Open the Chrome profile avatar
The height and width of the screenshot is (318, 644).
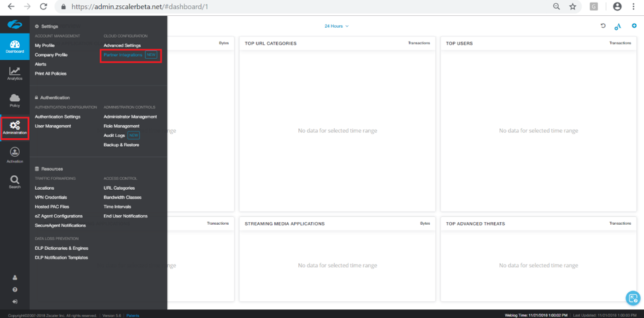(x=617, y=7)
